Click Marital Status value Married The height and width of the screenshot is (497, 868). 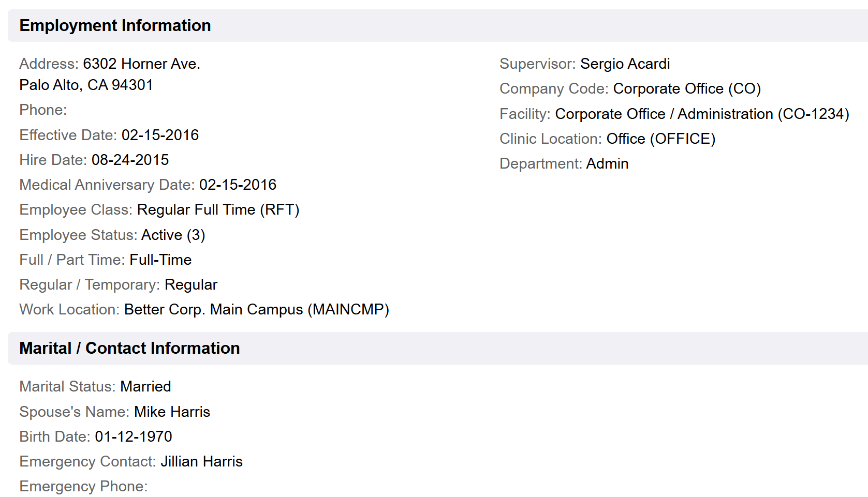(x=145, y=386)
